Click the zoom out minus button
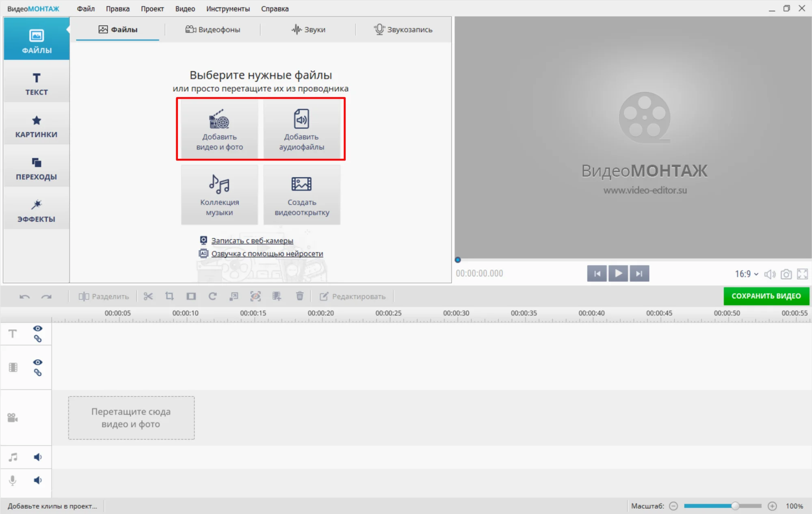The image size is (812, 514). (x=673, y=506)
